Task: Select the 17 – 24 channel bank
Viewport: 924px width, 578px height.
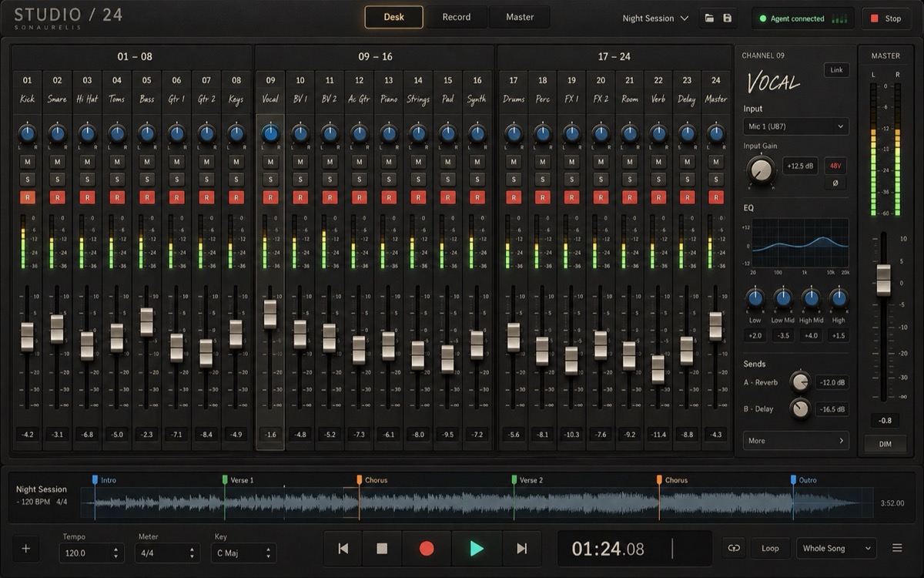Action: 614,57
